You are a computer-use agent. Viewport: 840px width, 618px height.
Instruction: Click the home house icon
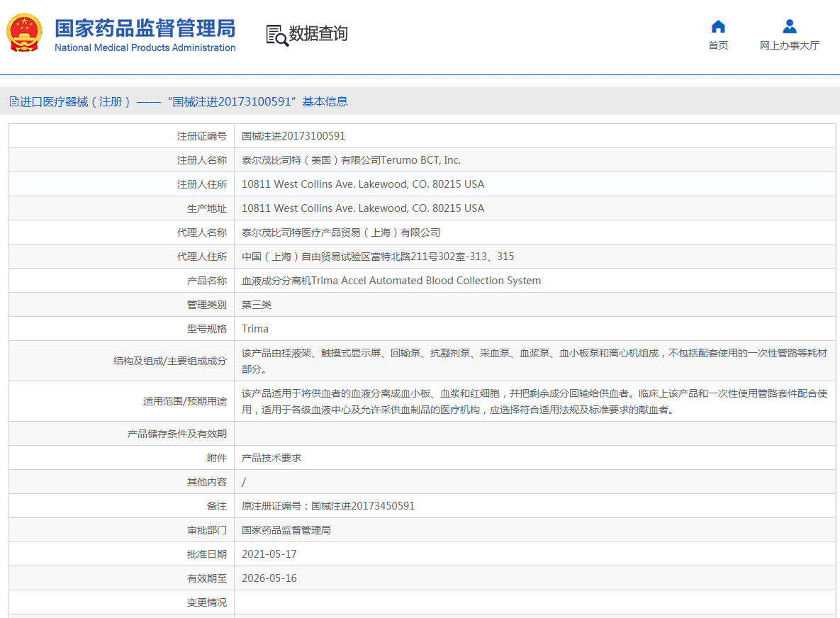coord(718,27)
